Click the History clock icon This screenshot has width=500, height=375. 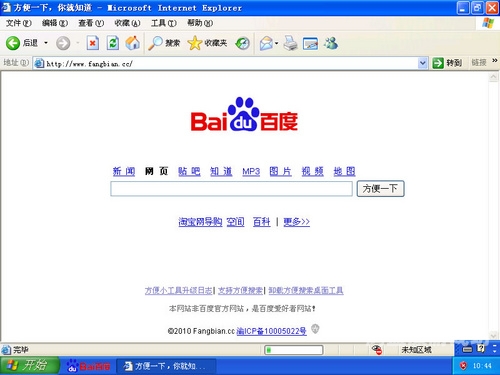pyautogui.click(x=242, y=43)
